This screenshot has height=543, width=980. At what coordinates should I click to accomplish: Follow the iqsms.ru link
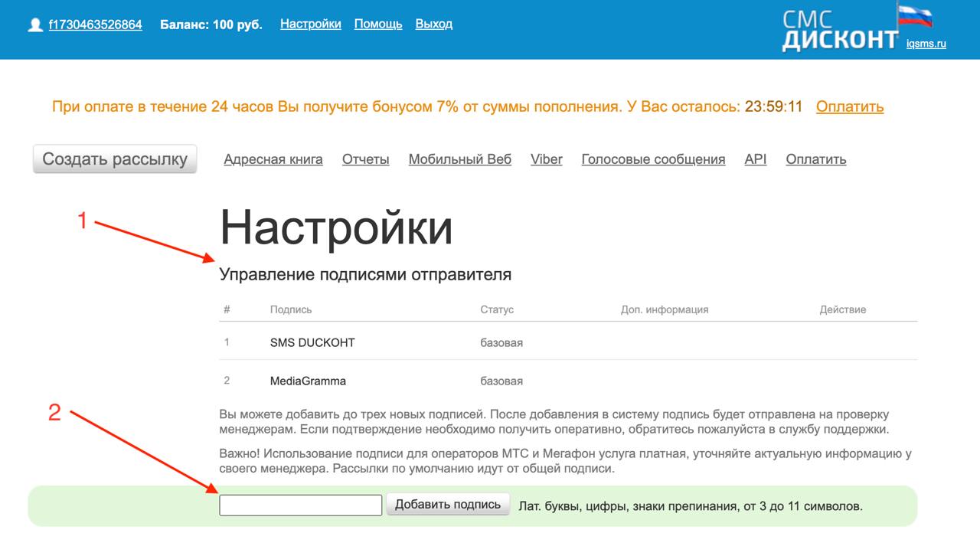926,44
